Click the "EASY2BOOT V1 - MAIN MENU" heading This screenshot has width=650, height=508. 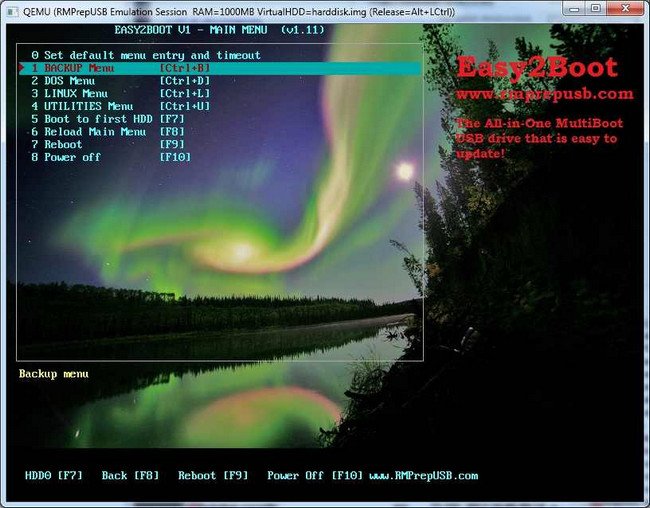point(191,30)
